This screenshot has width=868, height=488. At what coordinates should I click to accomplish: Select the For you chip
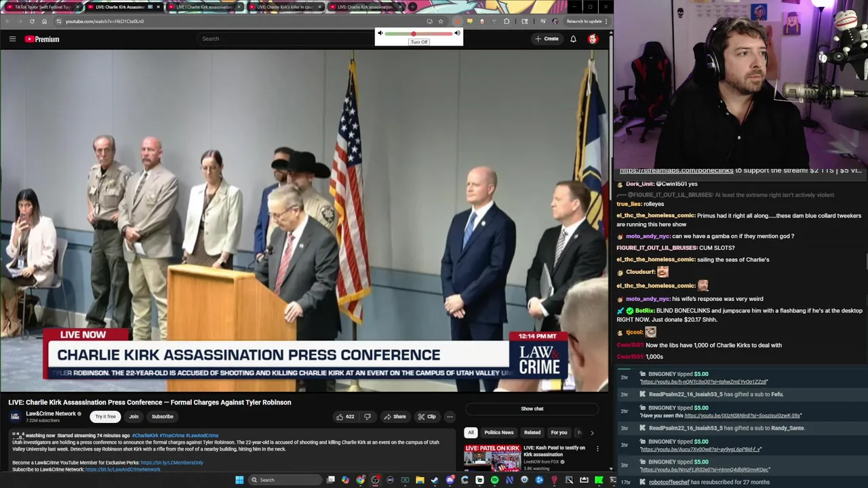[559, 432]
